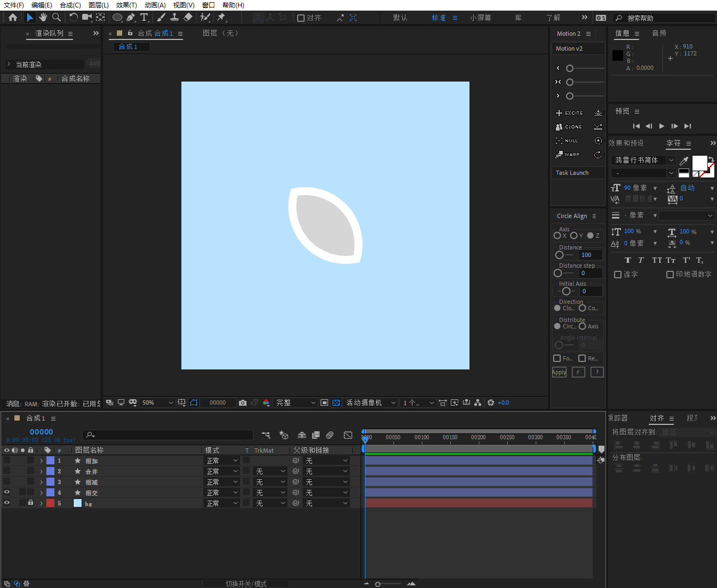Select the Zoom magnifier tool
Viewport: 717px width, 588px height.
[x=57, y=18]
